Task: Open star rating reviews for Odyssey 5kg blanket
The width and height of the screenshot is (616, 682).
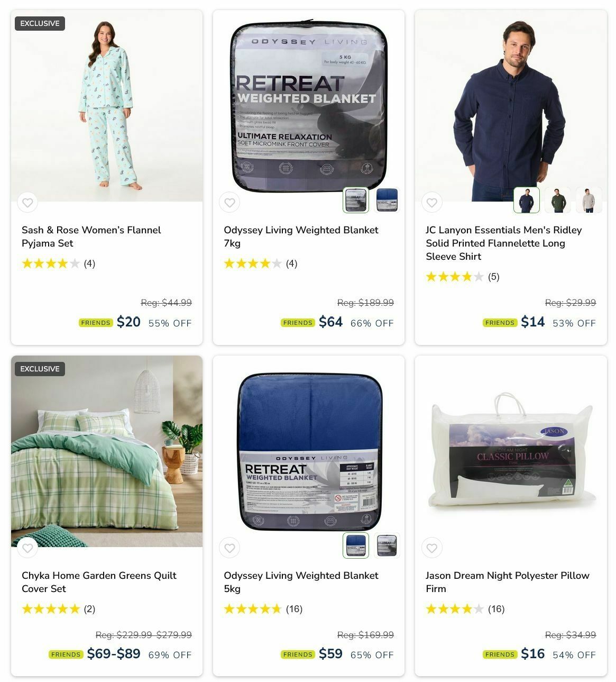Action: pyautogui.click(x=263, y=609)
